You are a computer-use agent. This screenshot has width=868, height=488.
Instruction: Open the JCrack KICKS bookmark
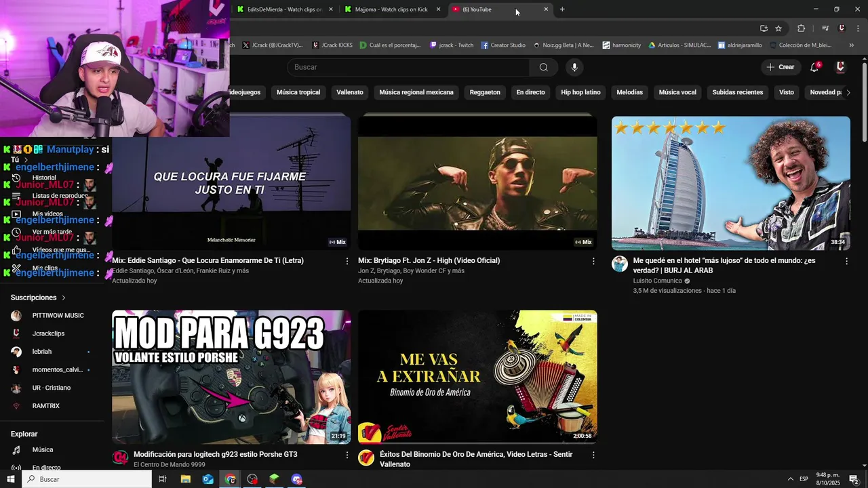coord(332,45)
